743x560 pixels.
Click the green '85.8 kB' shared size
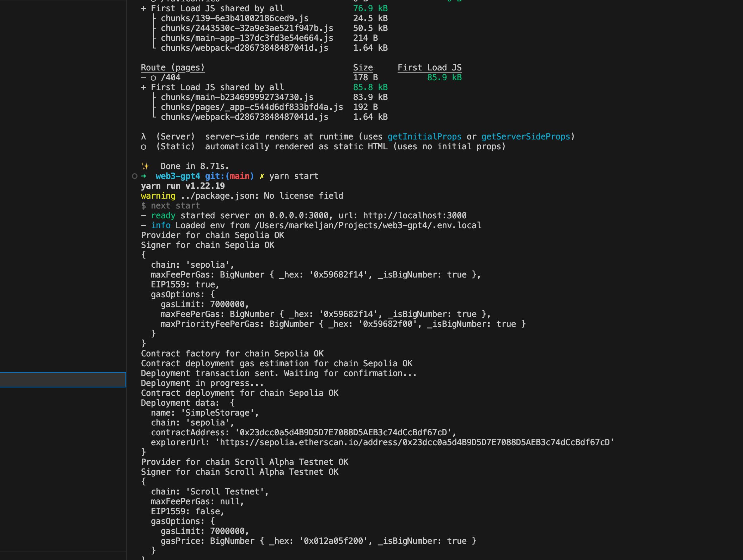point(370,87)
